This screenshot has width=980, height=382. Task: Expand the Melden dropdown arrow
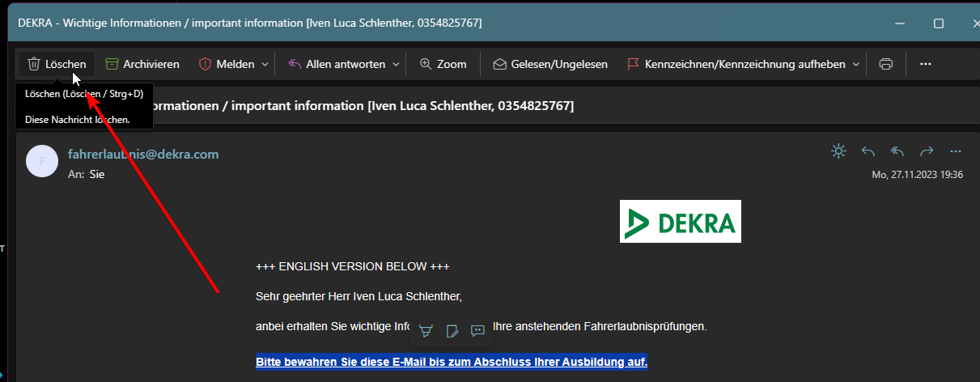coord(265,64)
